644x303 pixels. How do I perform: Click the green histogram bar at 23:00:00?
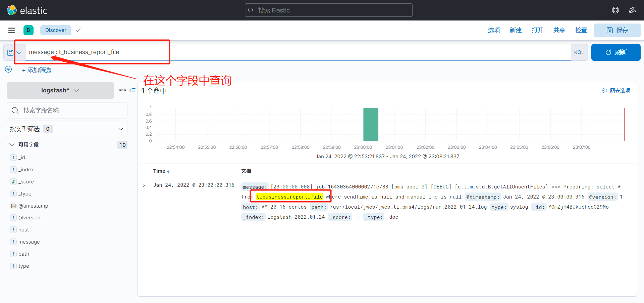371,125
